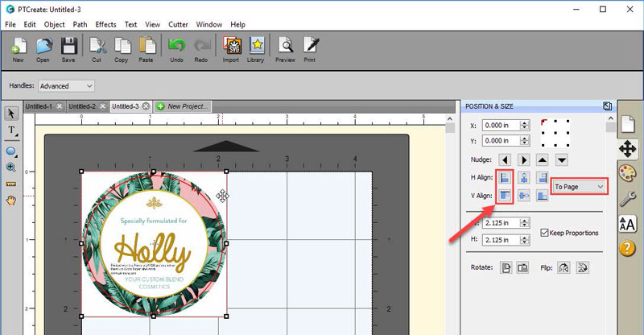Open the text AA side panel icon
The height and width of the screenshot is (335, 644).
point(628,224)
